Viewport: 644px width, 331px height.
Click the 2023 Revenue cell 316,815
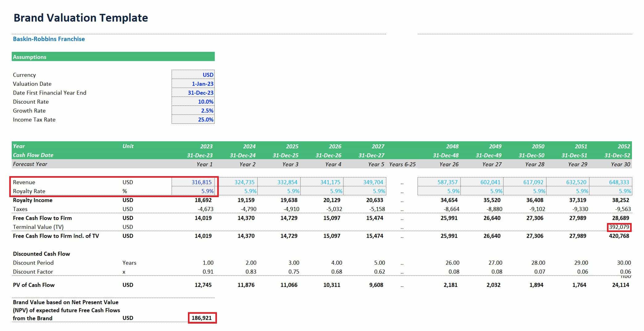(193, 182)
